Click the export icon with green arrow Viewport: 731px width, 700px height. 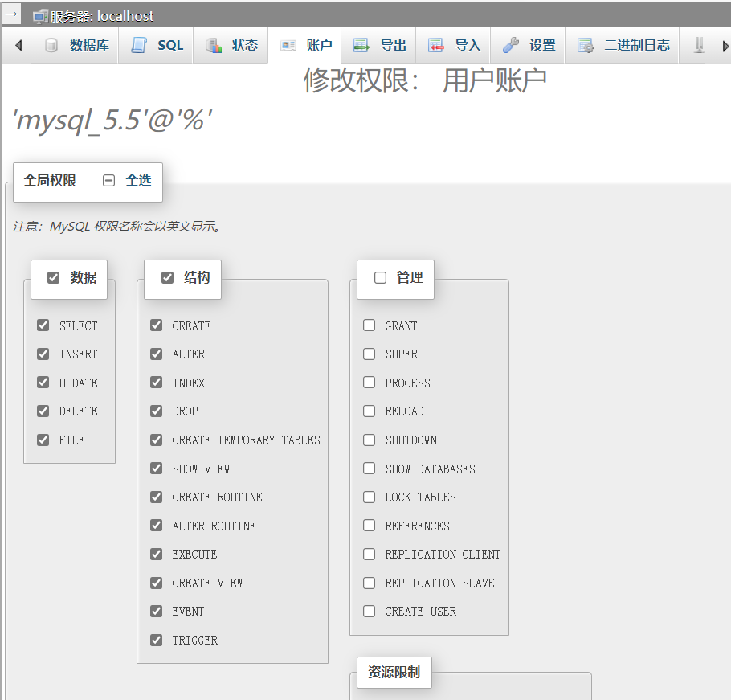tap(361, 46)
